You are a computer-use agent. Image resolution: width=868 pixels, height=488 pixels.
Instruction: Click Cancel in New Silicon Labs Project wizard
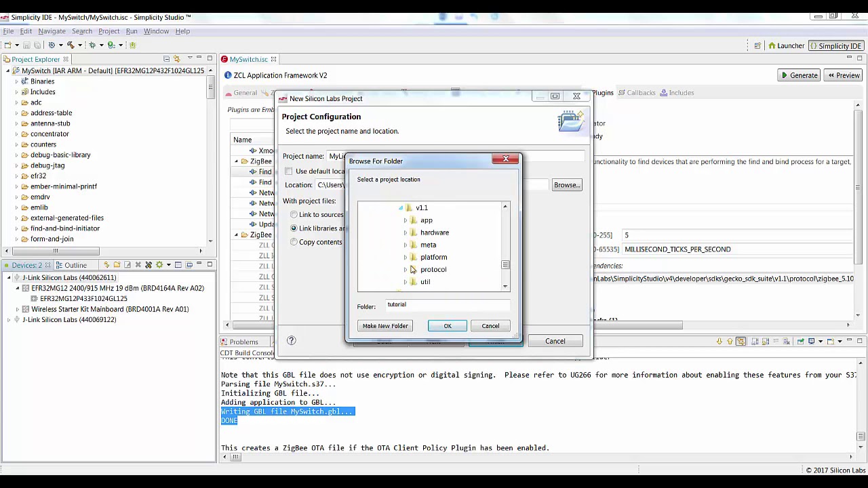pos(555,341)
